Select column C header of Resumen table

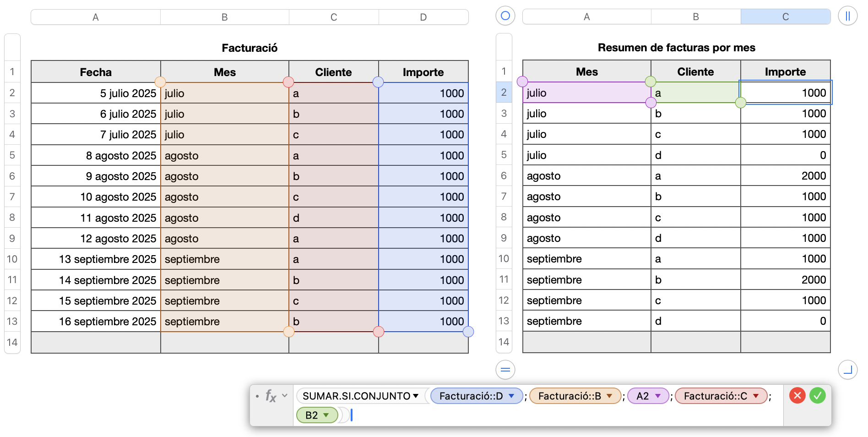(x=785, y=17)
